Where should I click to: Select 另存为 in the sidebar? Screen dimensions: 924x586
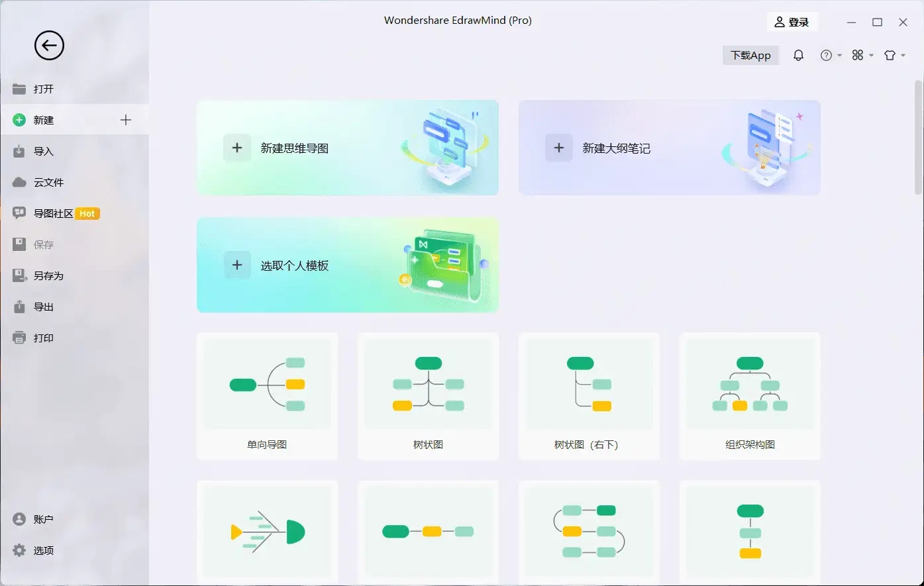[x=48, y=276]
